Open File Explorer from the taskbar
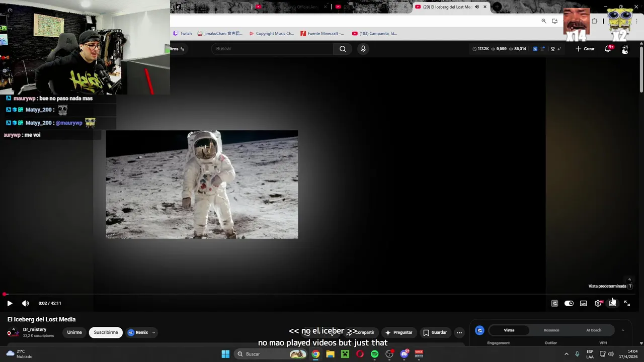This screenshot has width=644, height=362. click(330, 354)
